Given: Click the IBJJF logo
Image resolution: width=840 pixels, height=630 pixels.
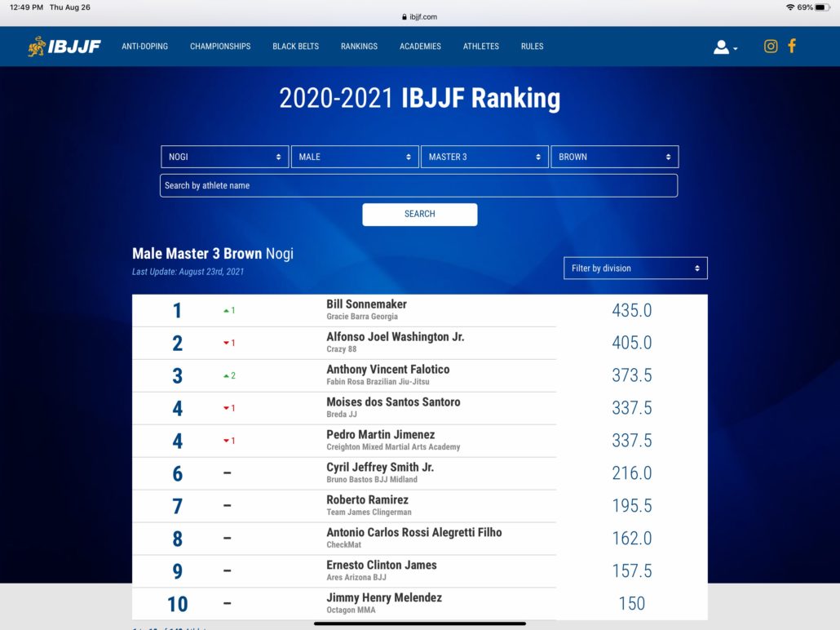Looking at the screenshot, I should click(64, 47).
